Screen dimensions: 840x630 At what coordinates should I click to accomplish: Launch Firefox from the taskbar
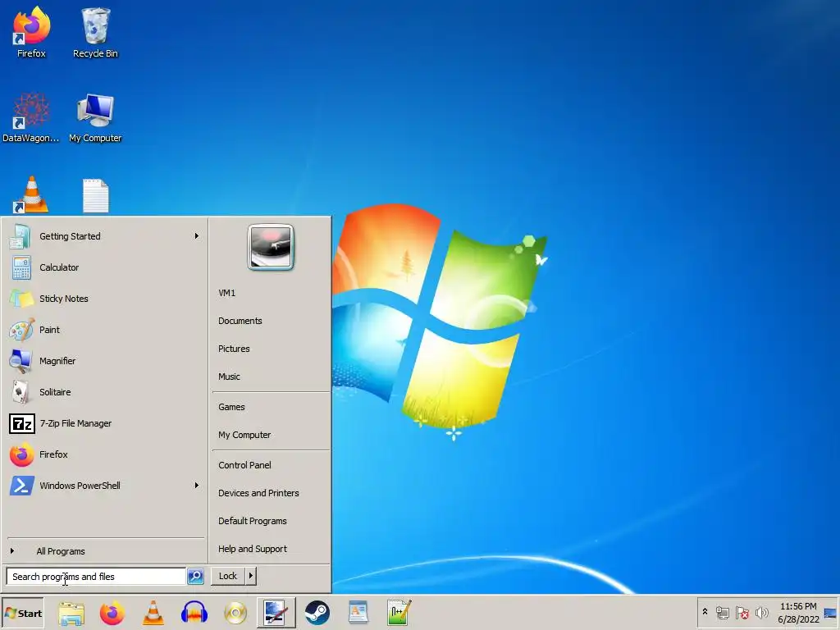click(112, 614)
